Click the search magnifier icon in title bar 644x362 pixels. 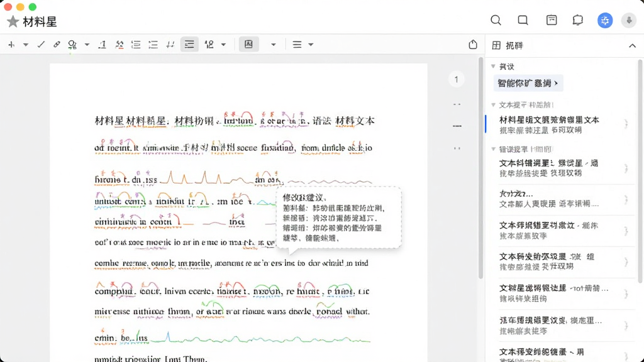496,20
